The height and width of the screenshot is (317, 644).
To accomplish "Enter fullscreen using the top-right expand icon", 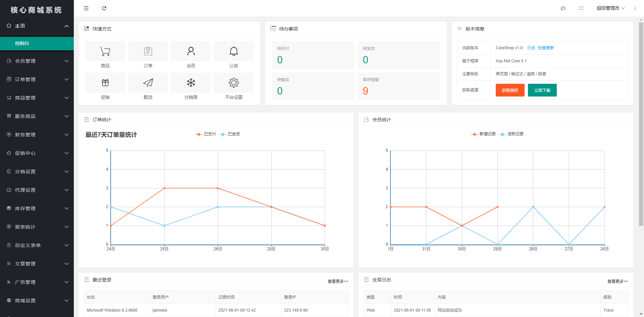I will point(581,8).
